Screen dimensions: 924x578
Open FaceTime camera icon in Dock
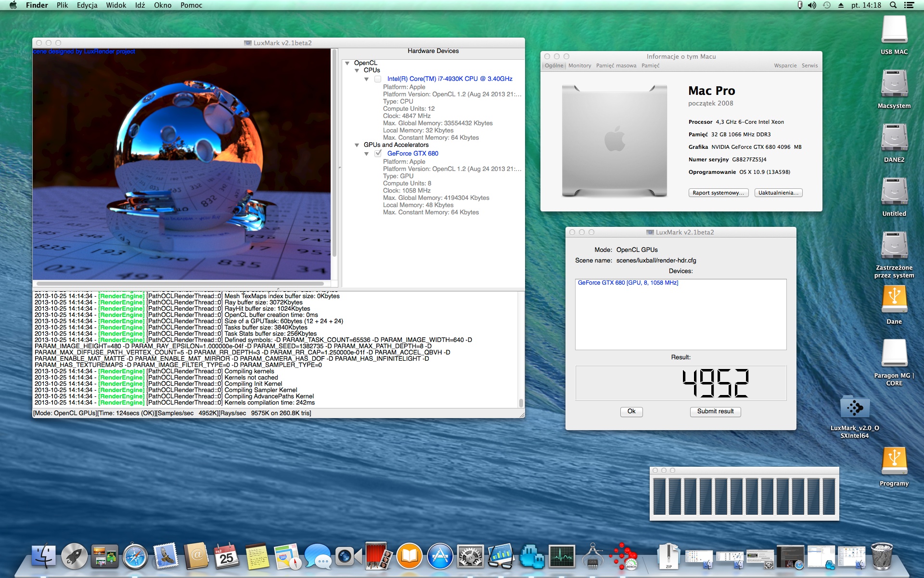[x=348, y=556]
